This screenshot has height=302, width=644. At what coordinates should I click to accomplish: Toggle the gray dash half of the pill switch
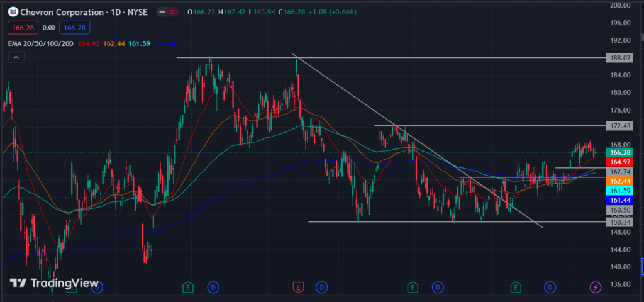click(x=162, y=12)
